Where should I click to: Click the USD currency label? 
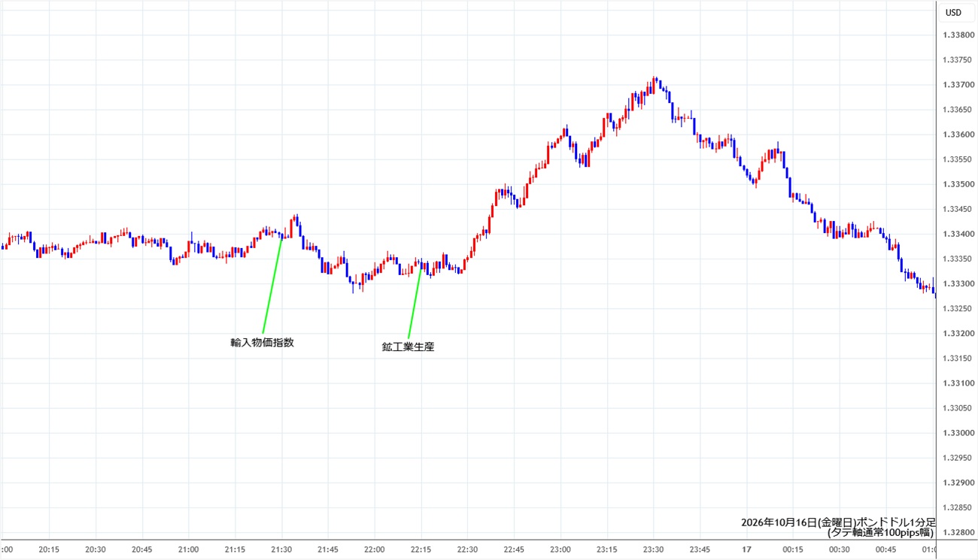pos(953,12)
